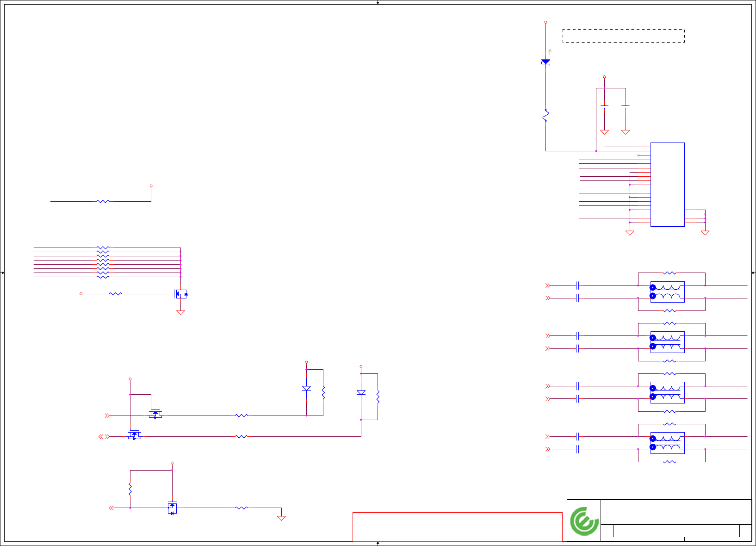
Task: Select the third common-mode choke from the top
Action: 667,392
